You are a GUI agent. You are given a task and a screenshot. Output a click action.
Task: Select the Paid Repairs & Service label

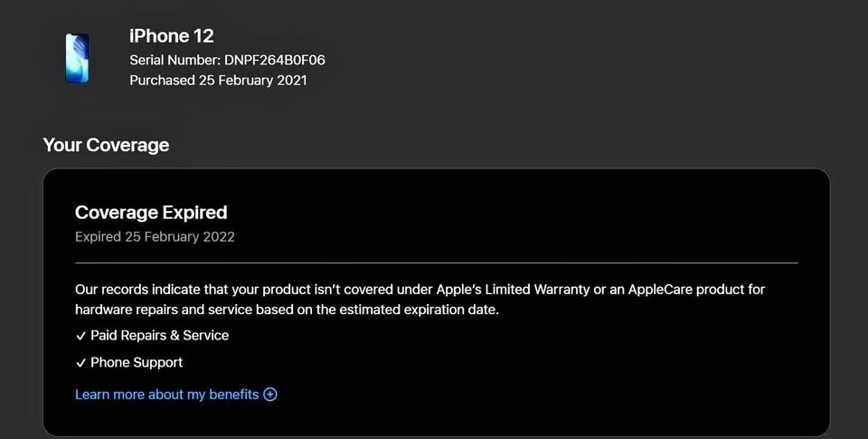[x=159, y=336]
